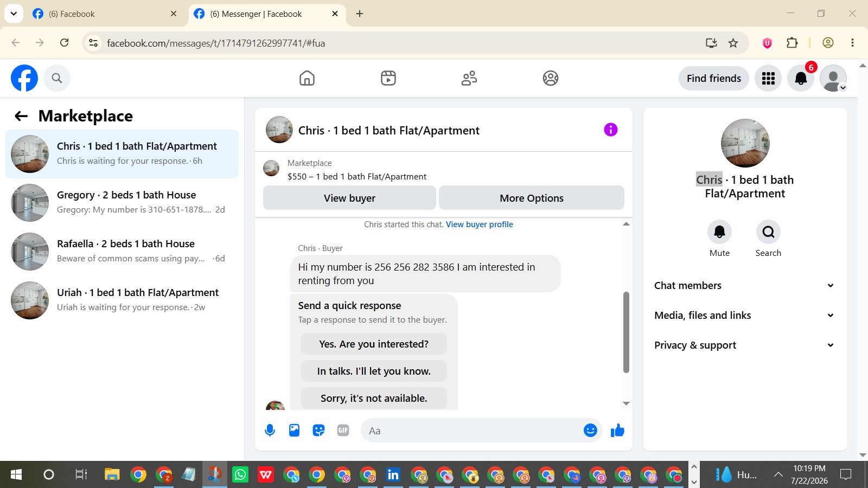This screenshot has width=868, height=488.
Task: Expand Media, files and links section
Action: (x=744, y=316)
